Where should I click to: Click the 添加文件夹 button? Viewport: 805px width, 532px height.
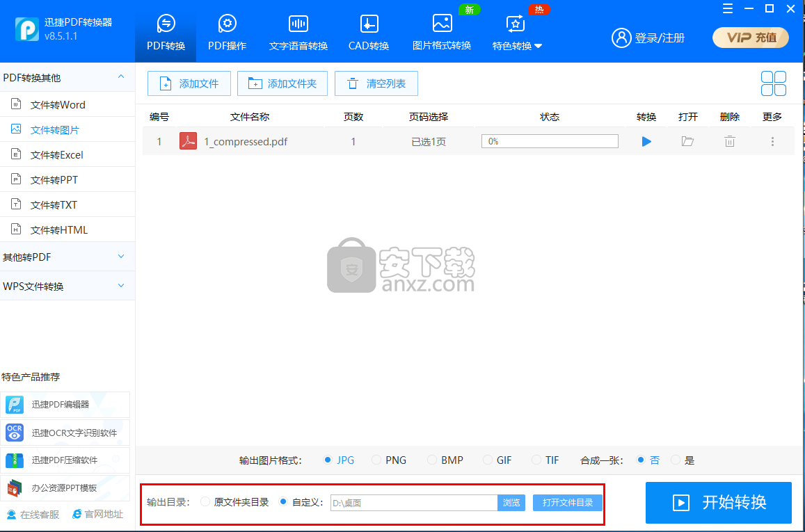(x=282, y=83)
